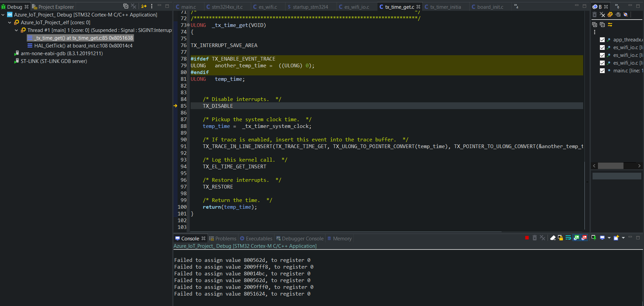Switch to the Memory tab
644x306 pixels.
coord(339,239)
